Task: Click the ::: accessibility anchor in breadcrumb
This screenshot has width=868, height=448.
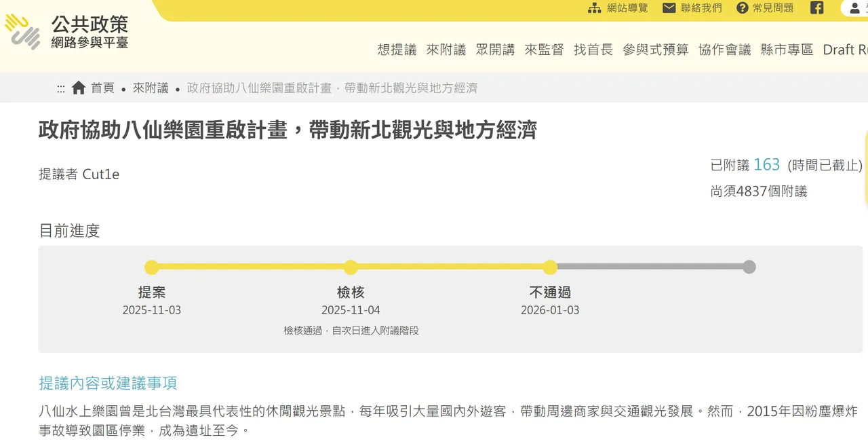Action: click(x=61, y=88)
